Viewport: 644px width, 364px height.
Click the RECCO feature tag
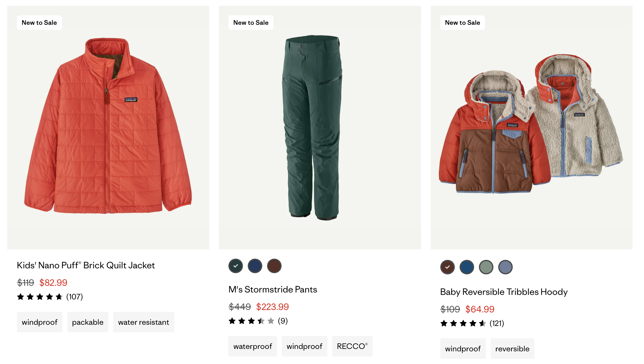point(352,346)
